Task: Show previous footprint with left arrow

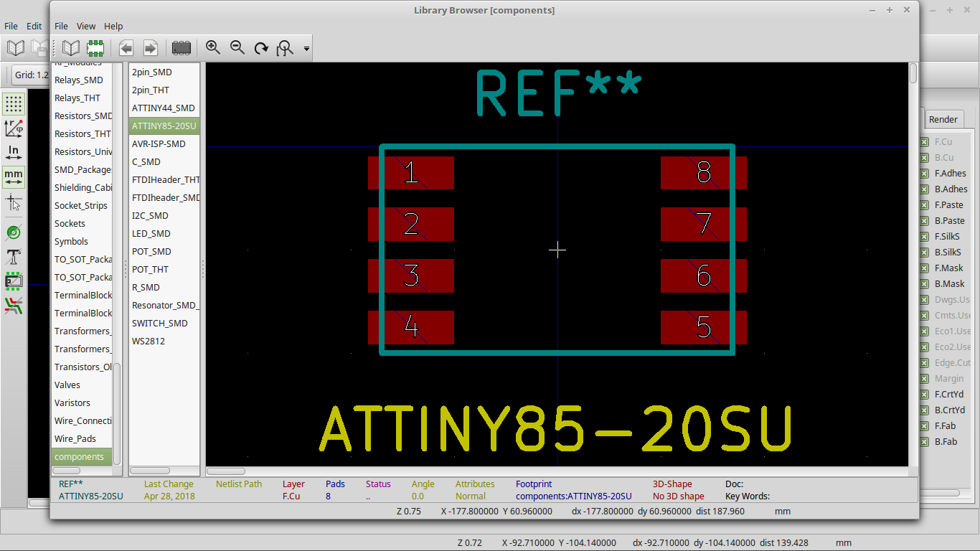Action: tap(126, 48)
